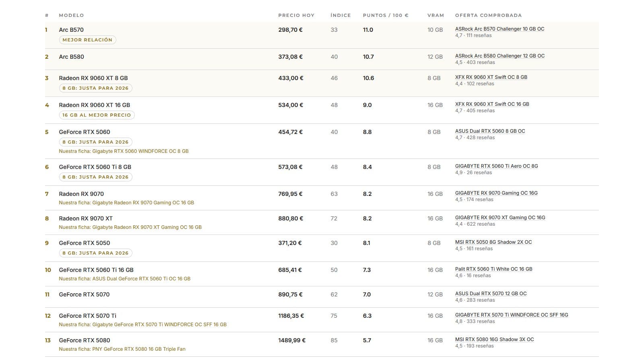Image resolution: width=644 pixels, height=362 pixels.
Task: Select the Radeon RX 9060 XT 16 GB model name
Action: (x=95, y=105)
